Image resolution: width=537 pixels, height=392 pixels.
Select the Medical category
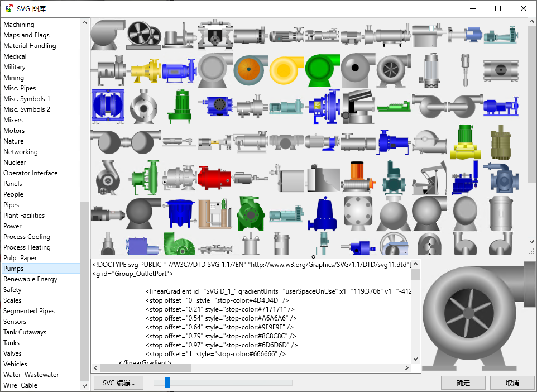pos(15,56)
